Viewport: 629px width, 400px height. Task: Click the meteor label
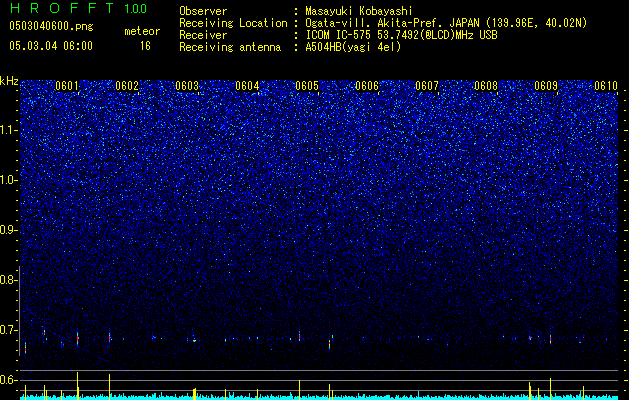tap(142, 31)
